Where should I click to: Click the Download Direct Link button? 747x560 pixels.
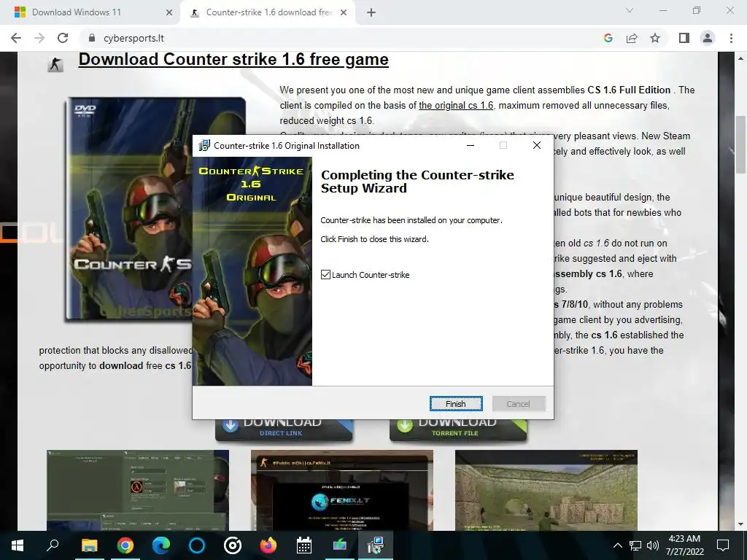tap(284, 430)
